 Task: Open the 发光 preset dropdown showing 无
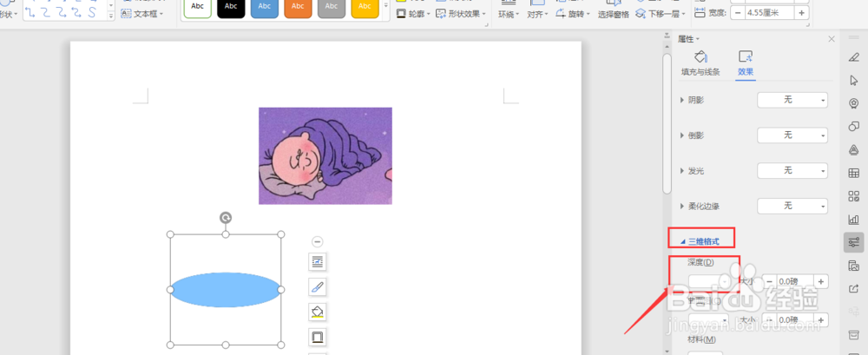pos(792,171)
